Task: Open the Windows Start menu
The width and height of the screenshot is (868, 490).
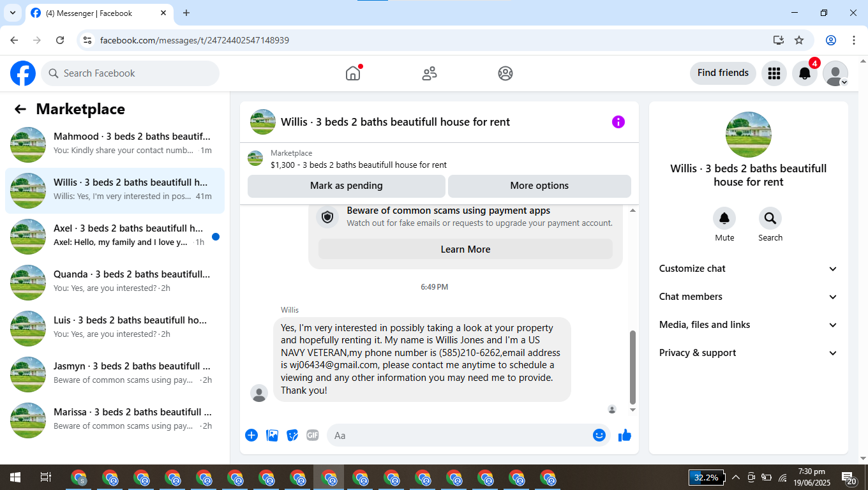Action: (x=15, y=477)
